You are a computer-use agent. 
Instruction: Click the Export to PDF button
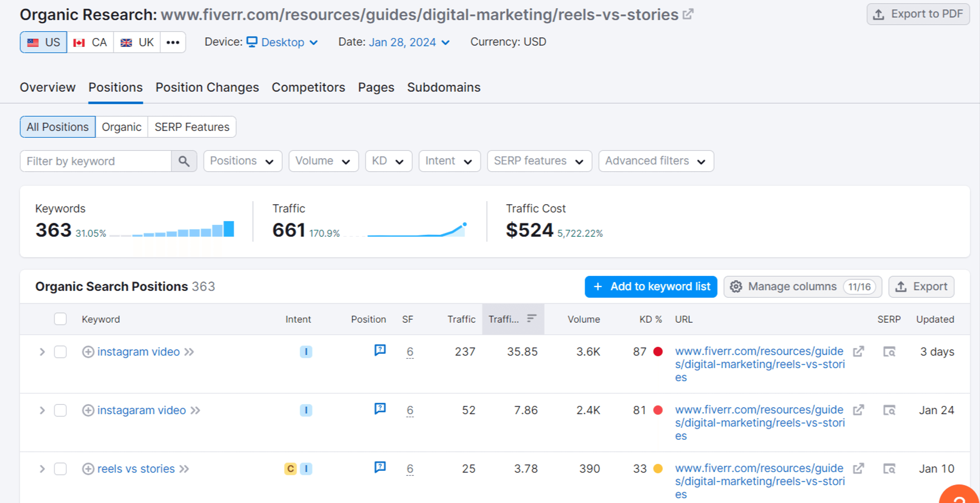[x=918, y=14]
